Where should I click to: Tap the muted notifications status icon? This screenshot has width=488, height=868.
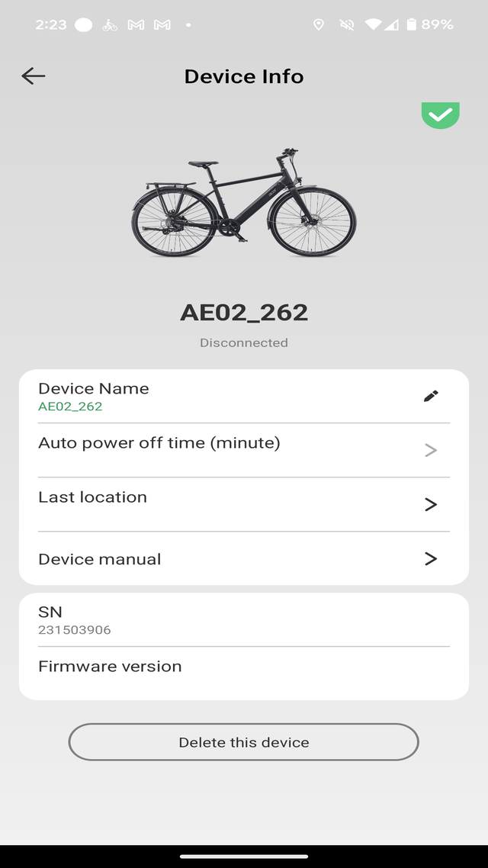click(347, 24)
